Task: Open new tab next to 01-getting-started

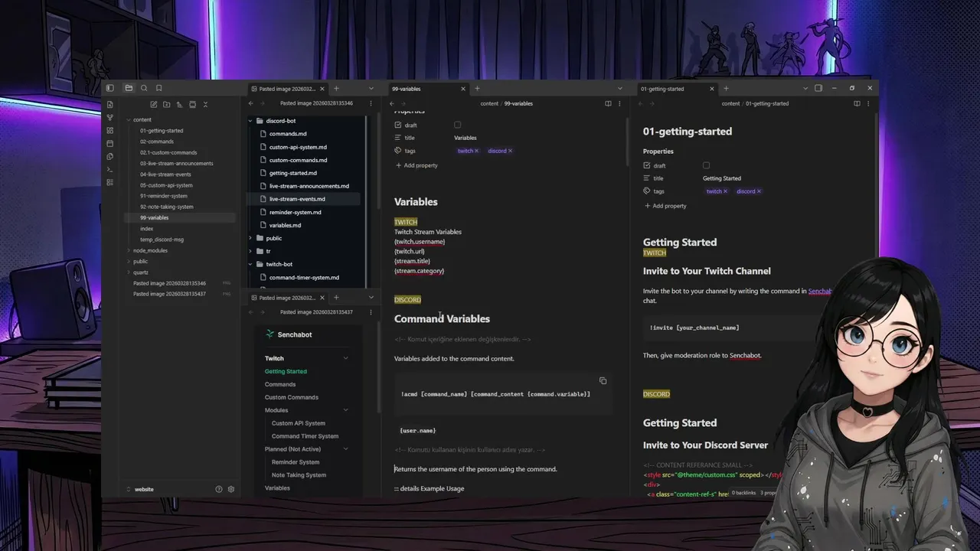Action: (x=727, y=89)
